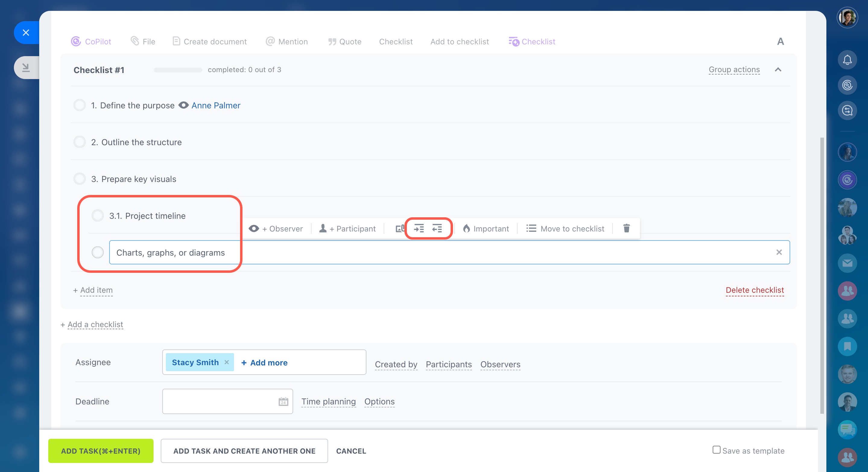Attach file to checklist item

[x=400, y=228]
